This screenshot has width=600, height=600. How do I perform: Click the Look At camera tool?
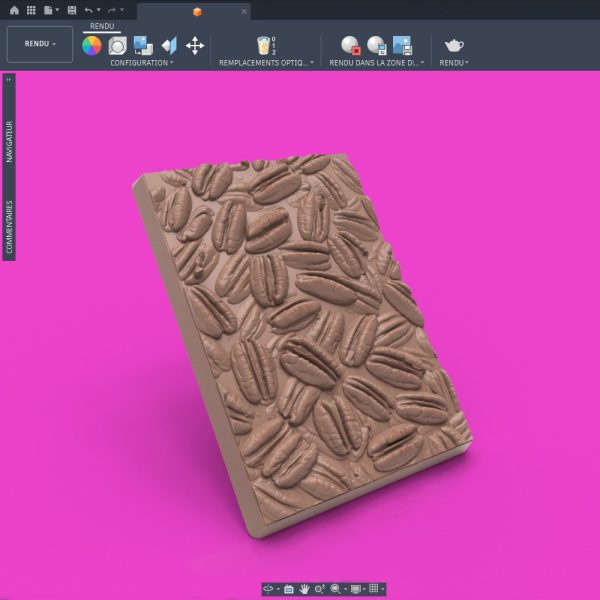tap(289, 589)
